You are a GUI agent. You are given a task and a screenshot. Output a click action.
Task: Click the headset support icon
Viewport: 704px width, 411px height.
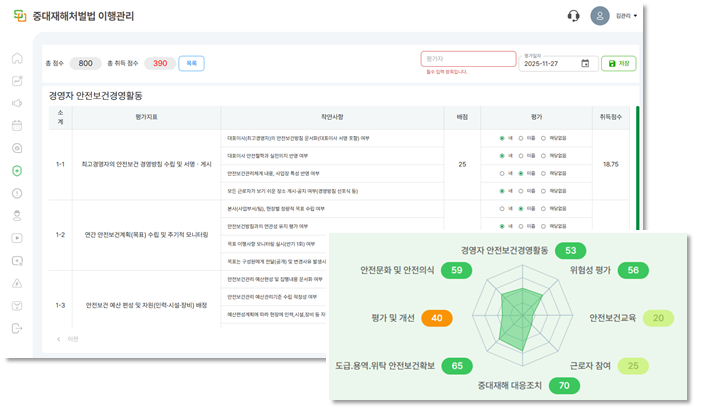point(573,16)
